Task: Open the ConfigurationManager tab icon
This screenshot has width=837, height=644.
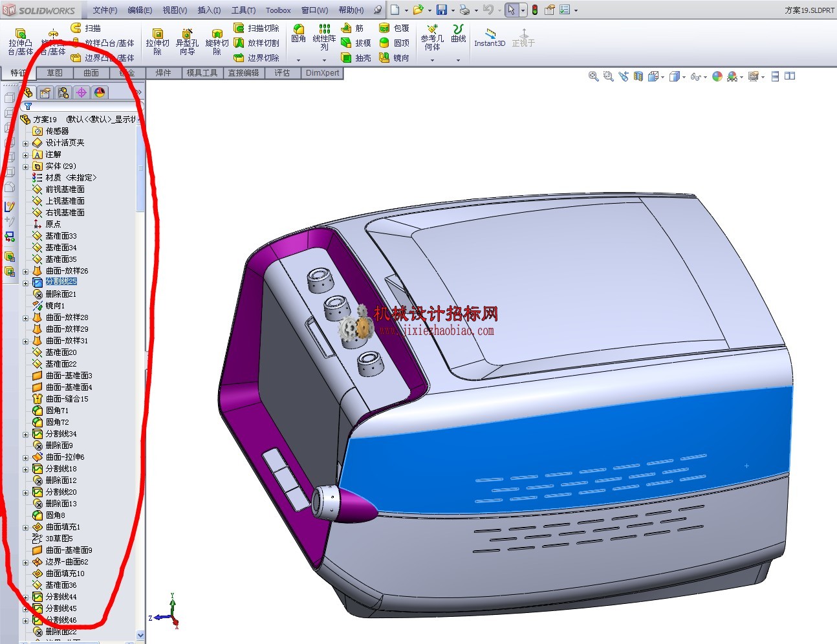Action: pyautogui.click(x=63, y=92)
